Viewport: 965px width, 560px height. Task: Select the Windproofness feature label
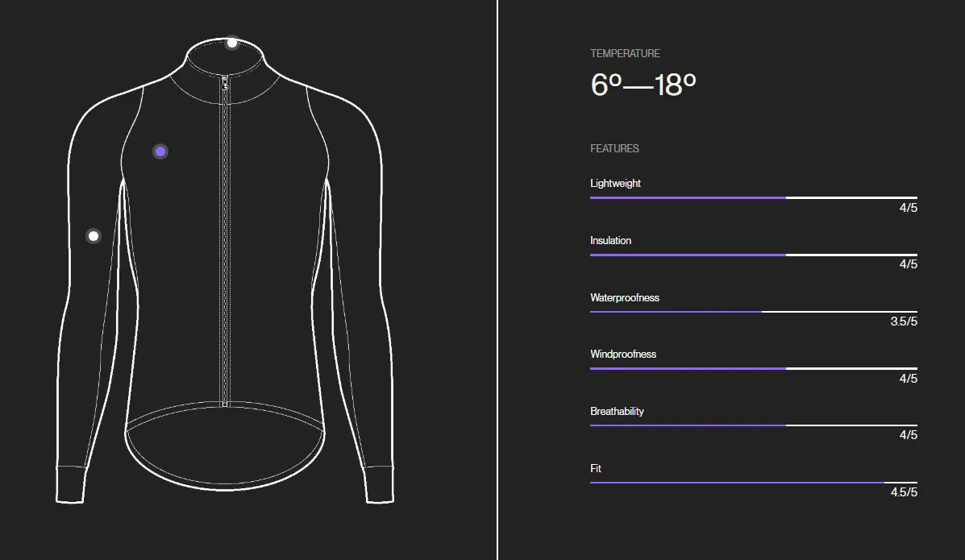[x=623, y=355]
